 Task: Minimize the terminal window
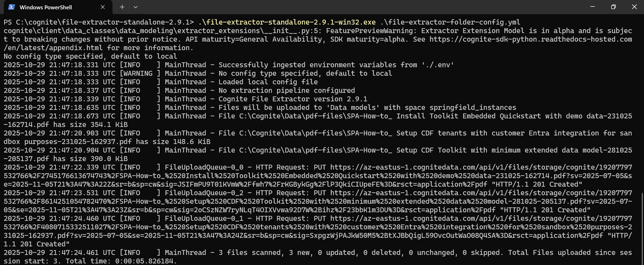tap(593, 7)
